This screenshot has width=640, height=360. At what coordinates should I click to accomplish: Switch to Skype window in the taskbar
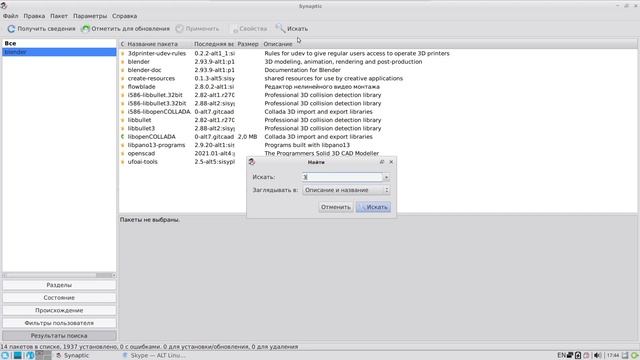[x=154, y=356]
